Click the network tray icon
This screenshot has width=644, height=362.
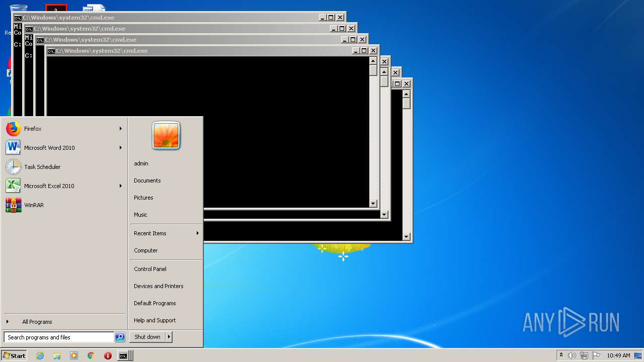(x=584, y=355)
